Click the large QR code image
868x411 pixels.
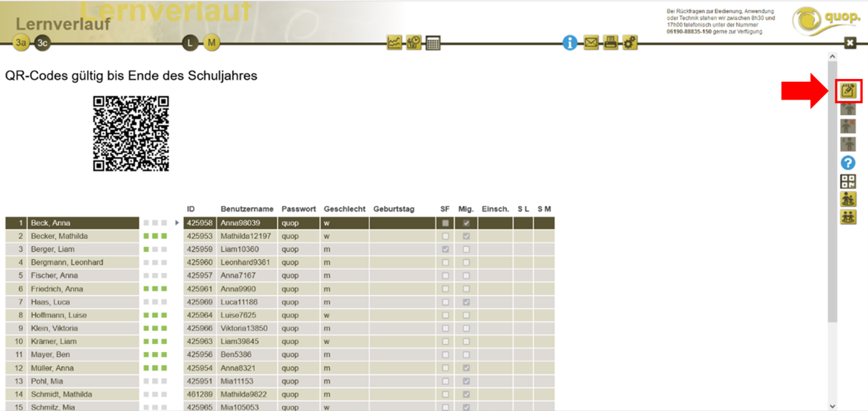pos(131,133)
